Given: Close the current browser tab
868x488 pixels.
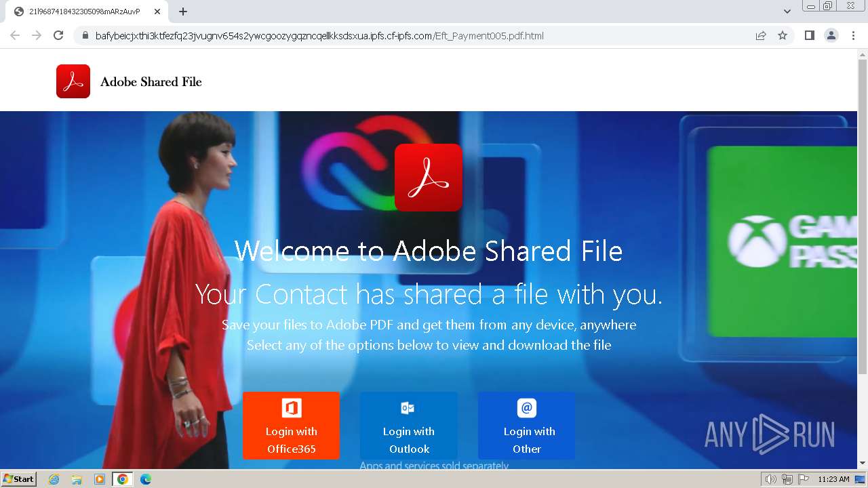Looking at the screenshot, I should (x=157, y=12).
